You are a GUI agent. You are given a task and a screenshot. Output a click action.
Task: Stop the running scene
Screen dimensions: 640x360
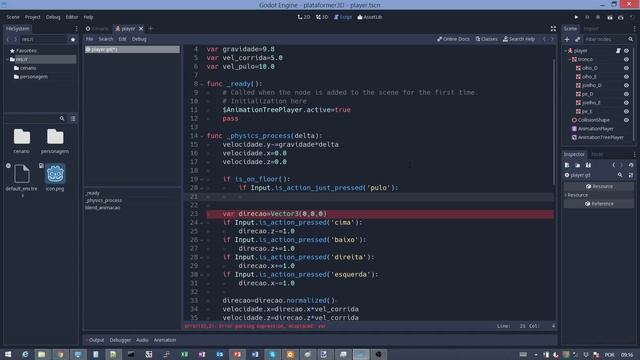click(x=598, y=17)
